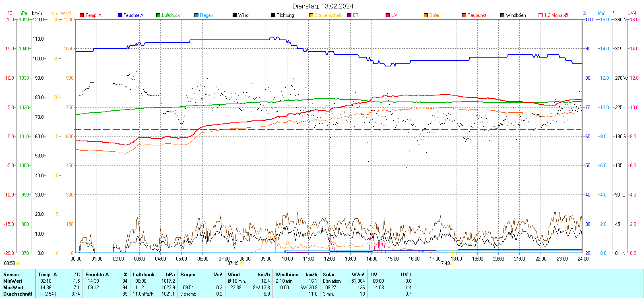This screenshot has width=644, height=298.
Task: Click the red Temp. A. legend square
Action: click(82, 15)
